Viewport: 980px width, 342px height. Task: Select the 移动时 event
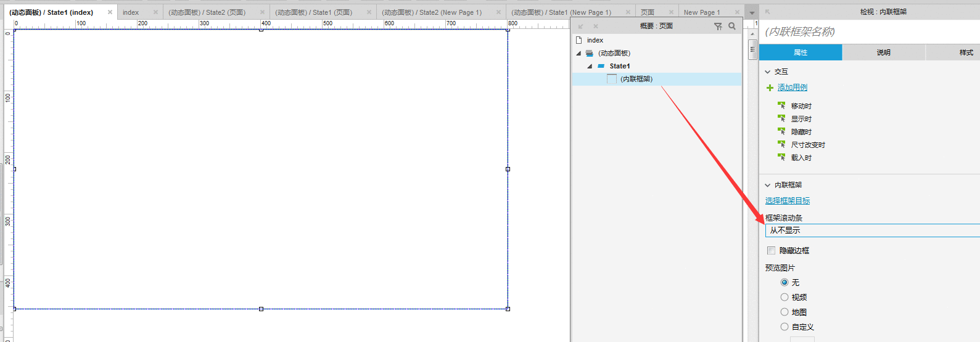pos(801,106)
